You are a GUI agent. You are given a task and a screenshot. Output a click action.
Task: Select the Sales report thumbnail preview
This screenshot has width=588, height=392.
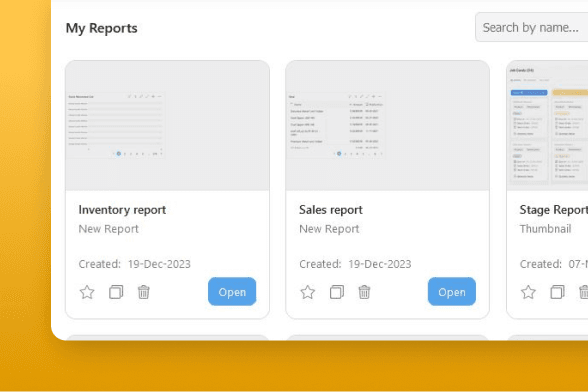click(x=387, y=126)
